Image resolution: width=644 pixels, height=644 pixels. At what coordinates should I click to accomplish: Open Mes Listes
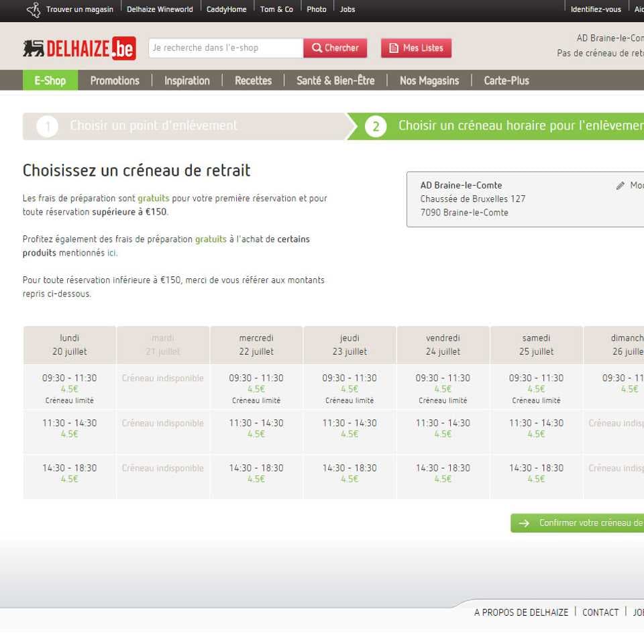coord(416,48)
